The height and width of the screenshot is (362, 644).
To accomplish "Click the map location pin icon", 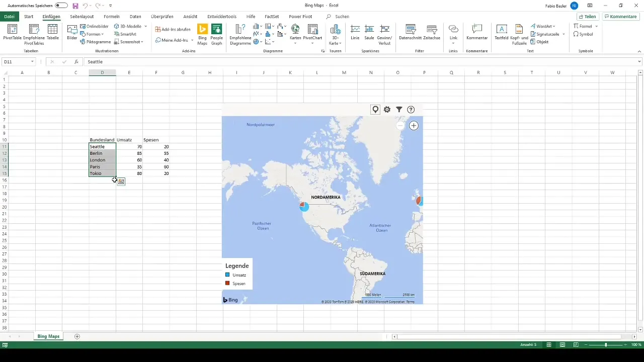I will [375, 110].
